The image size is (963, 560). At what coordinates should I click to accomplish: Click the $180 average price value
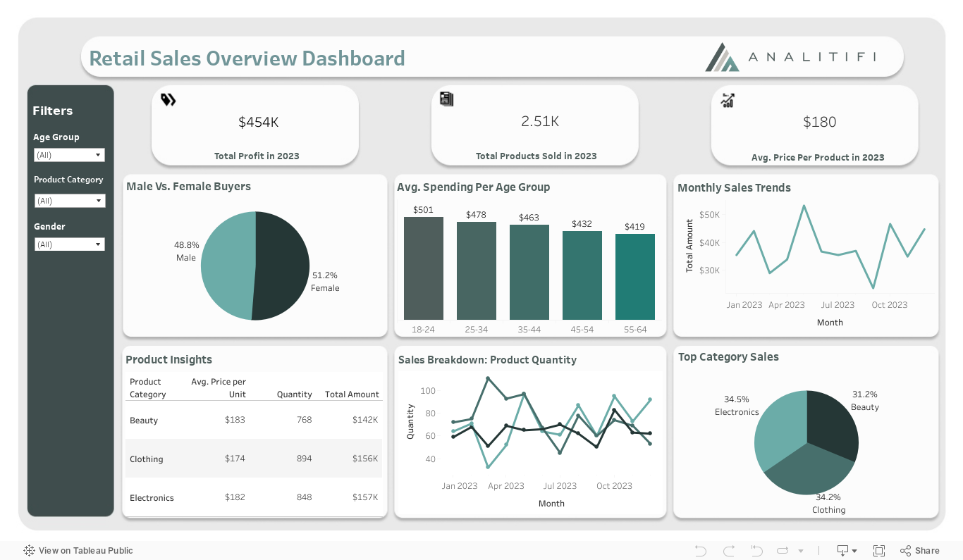tap(819, 123)
